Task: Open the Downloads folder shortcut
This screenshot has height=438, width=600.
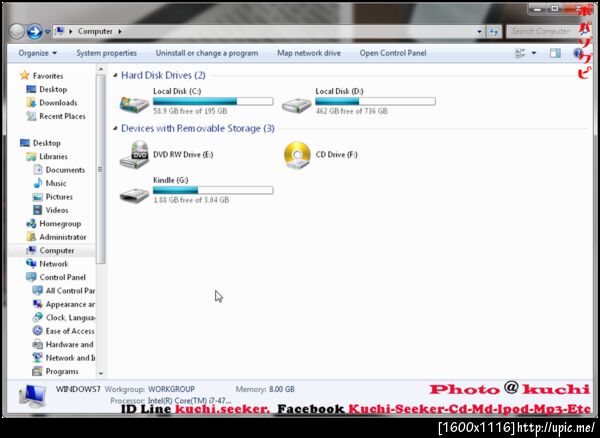Action: pos(58,103)
